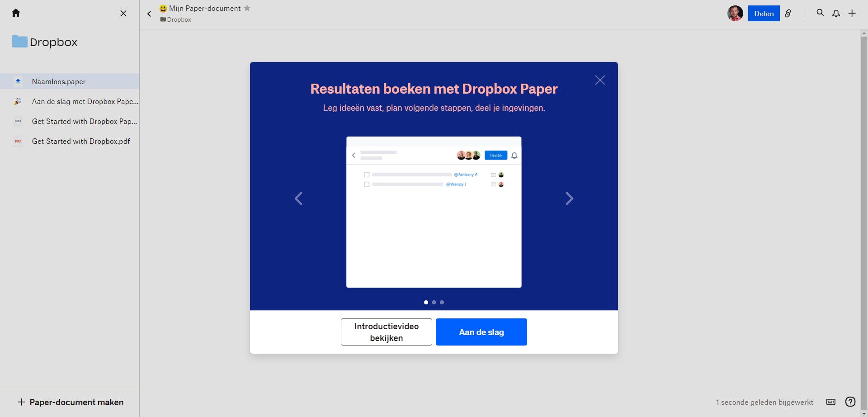The image size is (868, 417).
Task: Click the PDF icon of Get Started with Dropbox.pdf
Action: [18, 141]
